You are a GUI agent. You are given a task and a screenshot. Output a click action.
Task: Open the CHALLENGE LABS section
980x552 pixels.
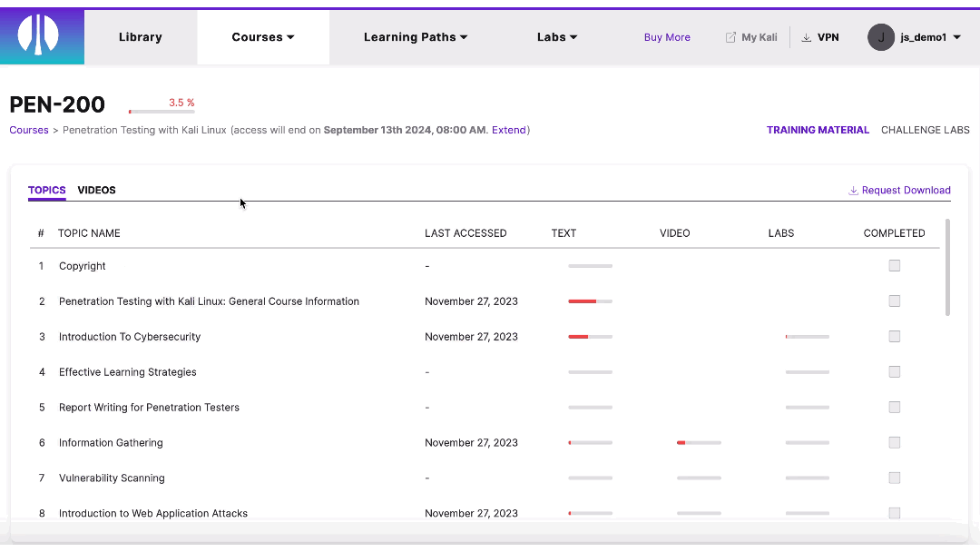925,130
